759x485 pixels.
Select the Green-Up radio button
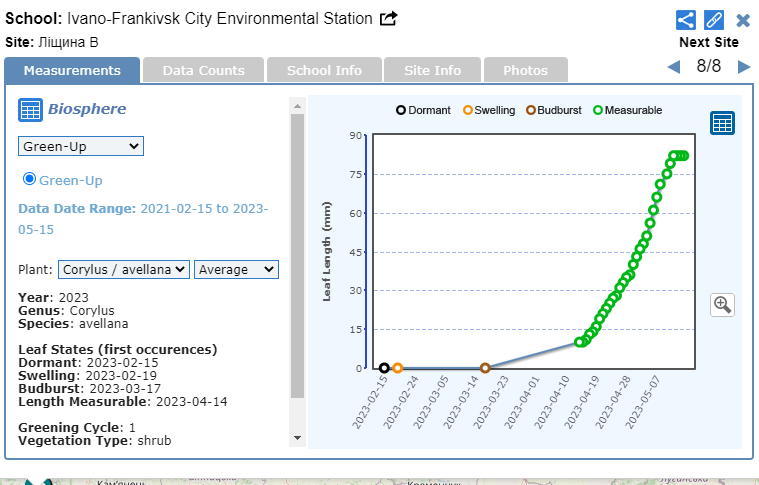[x=29, y=179]
